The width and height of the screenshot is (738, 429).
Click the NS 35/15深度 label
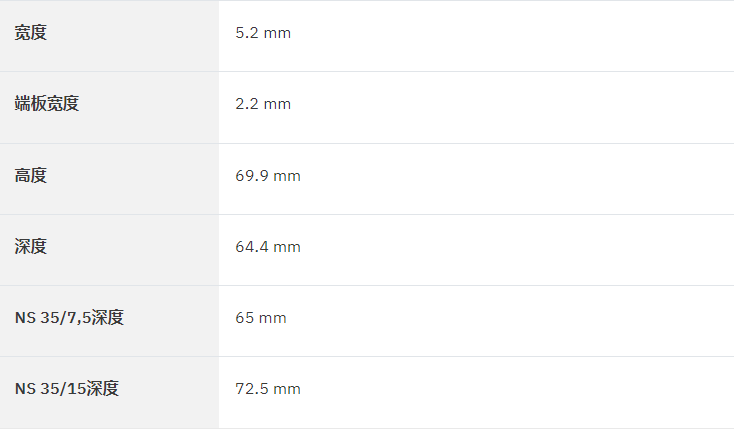67,389
